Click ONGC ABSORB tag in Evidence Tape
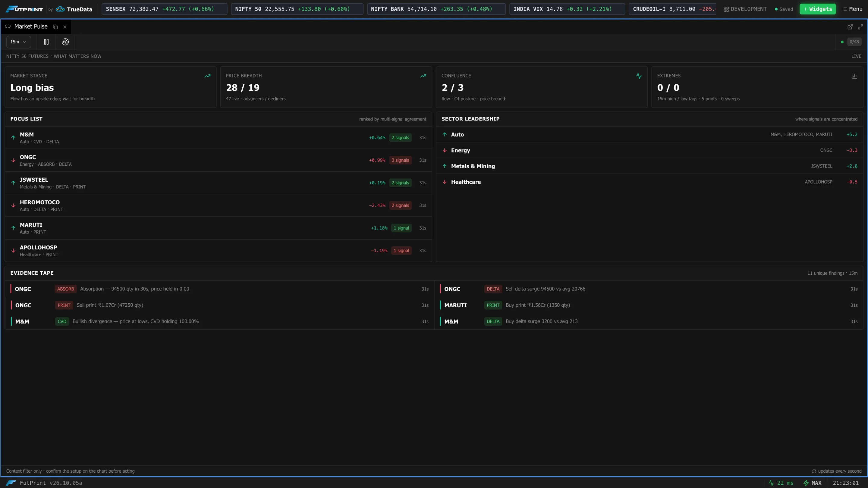 (x=65, y=289)
